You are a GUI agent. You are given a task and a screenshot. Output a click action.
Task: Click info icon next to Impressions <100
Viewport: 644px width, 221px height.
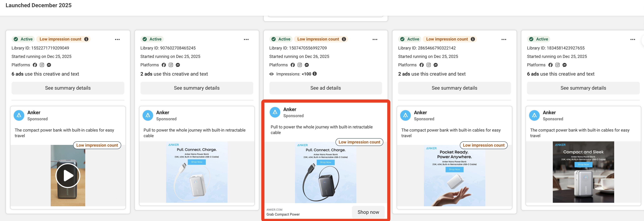point(315,74)
